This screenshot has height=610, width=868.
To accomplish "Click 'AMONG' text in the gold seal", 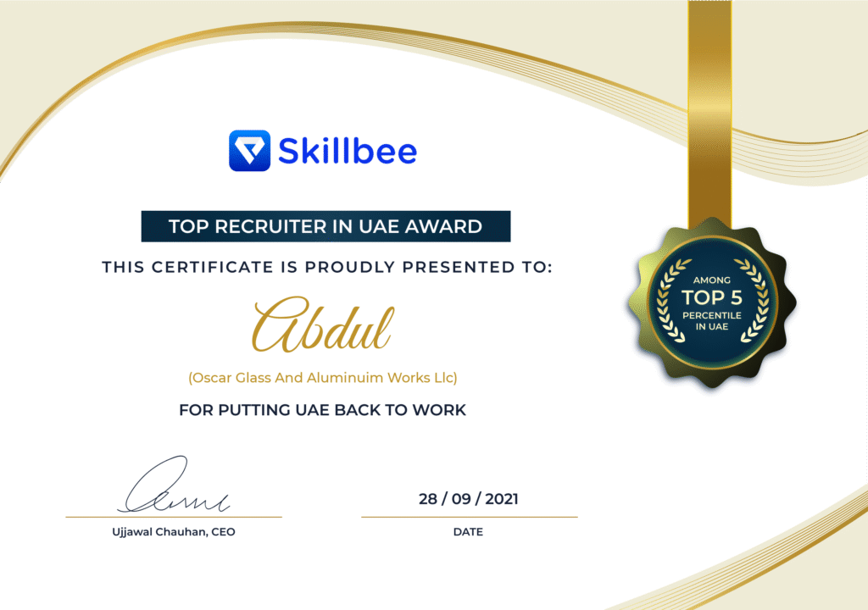I will pyautogui.click(x=712, y=280).
